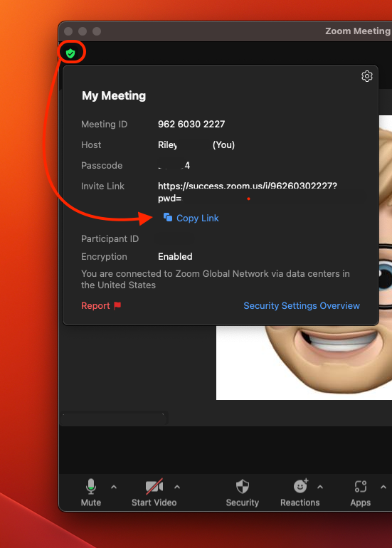Click the invite link URL text
Screen dimensions: 392x548
pos(248,192)
